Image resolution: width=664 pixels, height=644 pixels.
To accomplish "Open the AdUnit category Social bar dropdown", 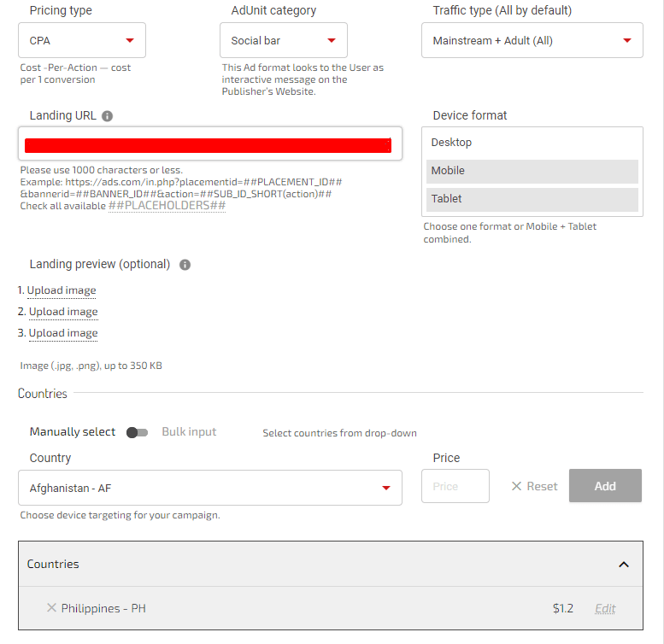I will 283,40.
